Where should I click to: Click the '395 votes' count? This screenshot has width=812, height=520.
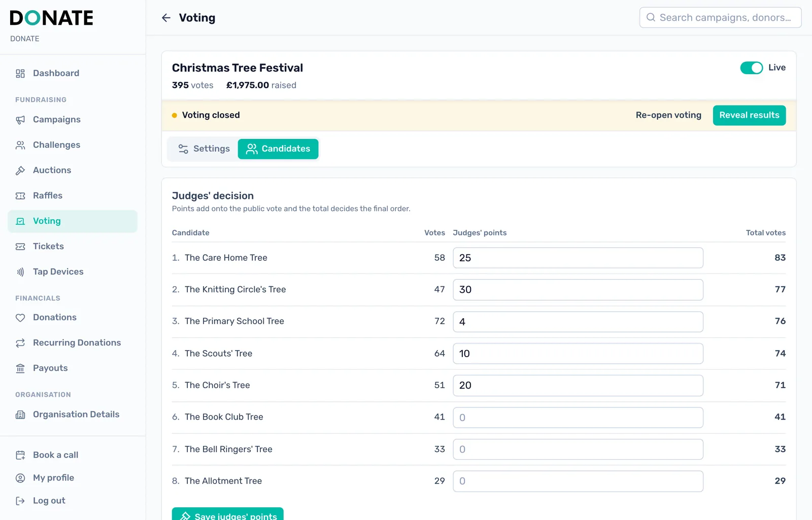pos(192,85)
